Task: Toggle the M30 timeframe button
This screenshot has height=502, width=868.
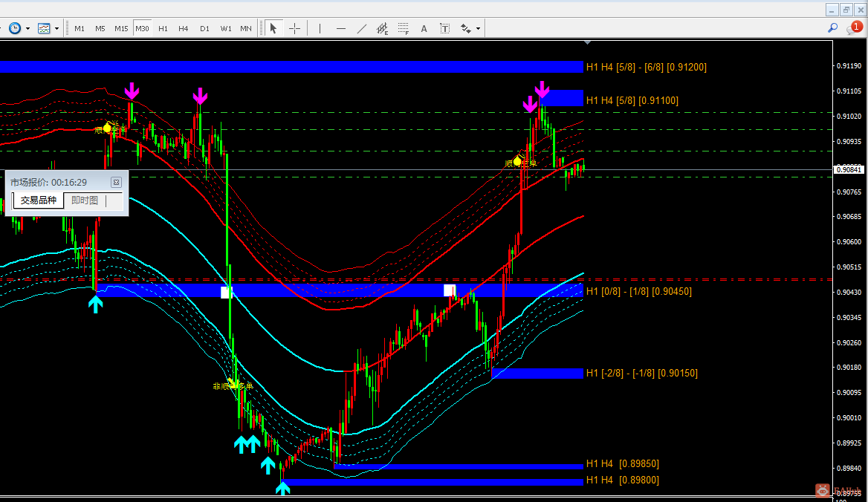Action: pyautogui.click(x=142, y=28)
